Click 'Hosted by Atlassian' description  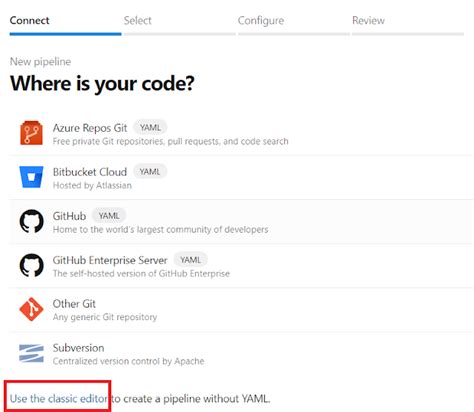click(92, 185)
